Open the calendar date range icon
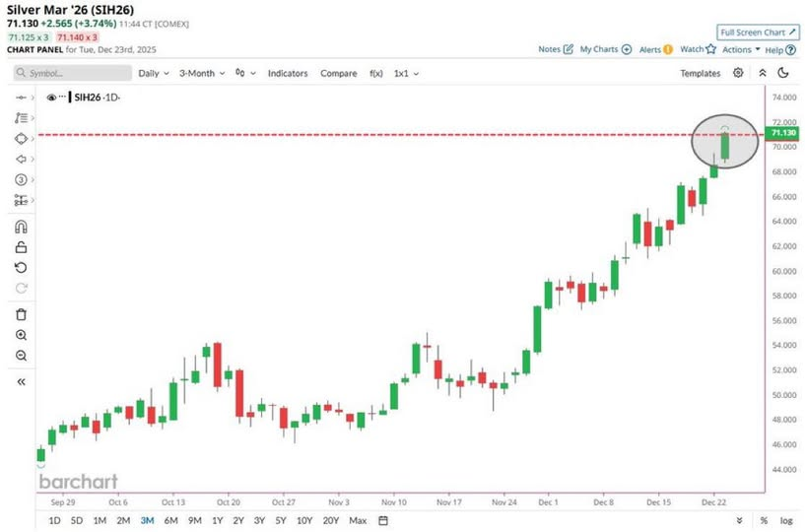 pyautogui.click(x=383, y=520)
